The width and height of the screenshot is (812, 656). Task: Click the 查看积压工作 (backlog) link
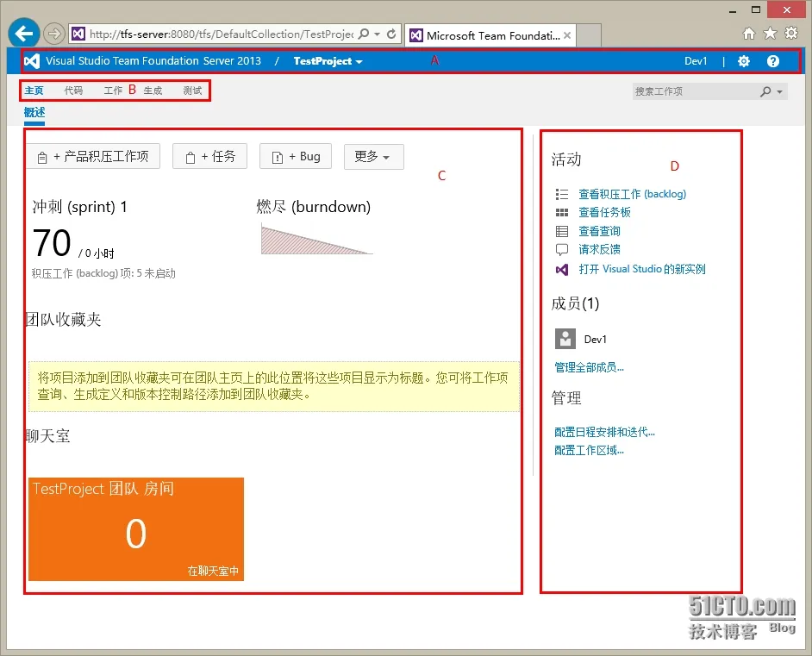pyautogui.click(x=633, y=194)
